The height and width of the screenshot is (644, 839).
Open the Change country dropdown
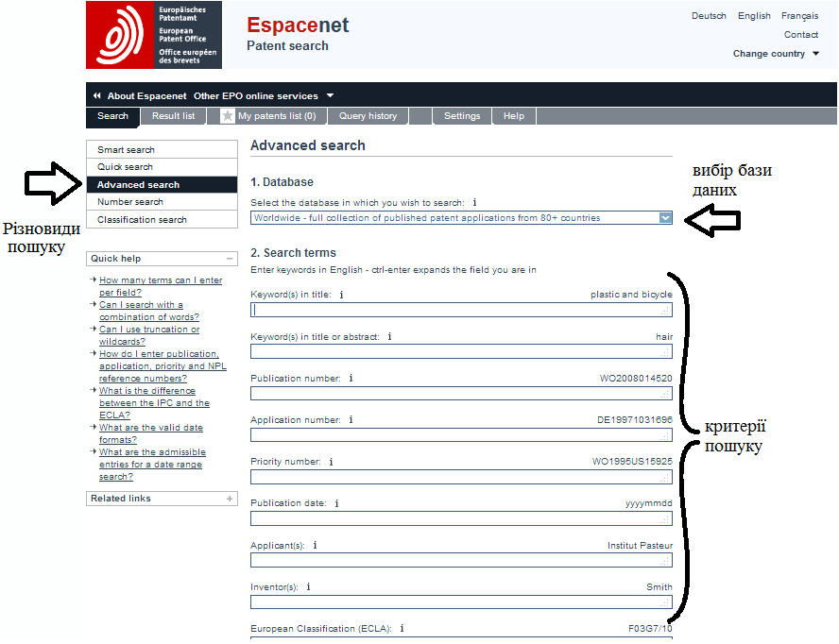776,54
